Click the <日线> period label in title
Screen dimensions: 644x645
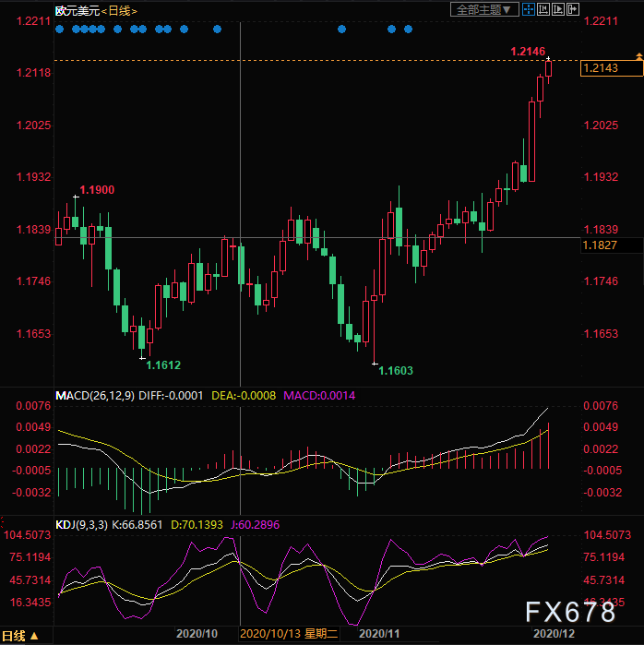click(x=118, y=9)
